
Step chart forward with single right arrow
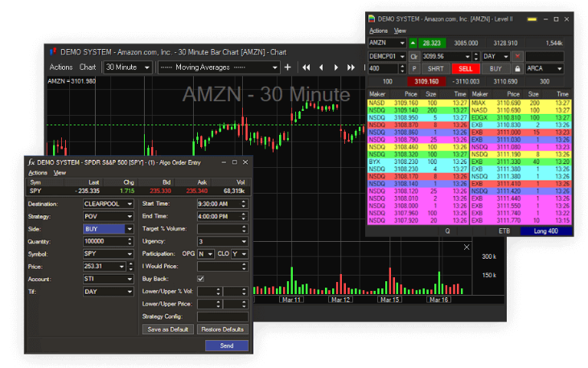pyautogui.click(x=338, y=67)
